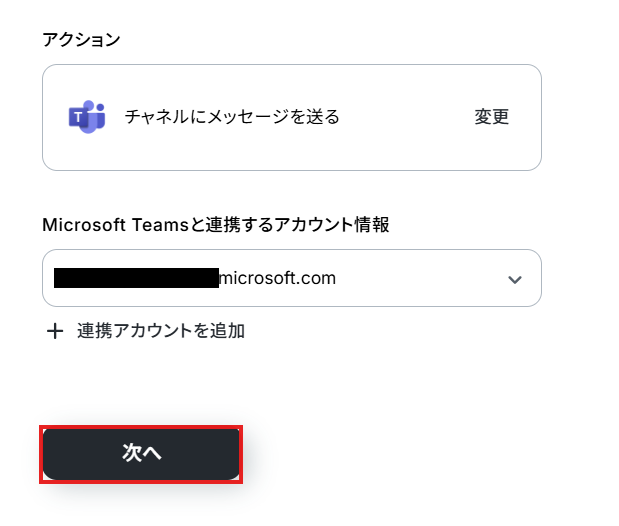
Task: Click the microsoft.com text in account selector
Action: click(x=277, y=278)
